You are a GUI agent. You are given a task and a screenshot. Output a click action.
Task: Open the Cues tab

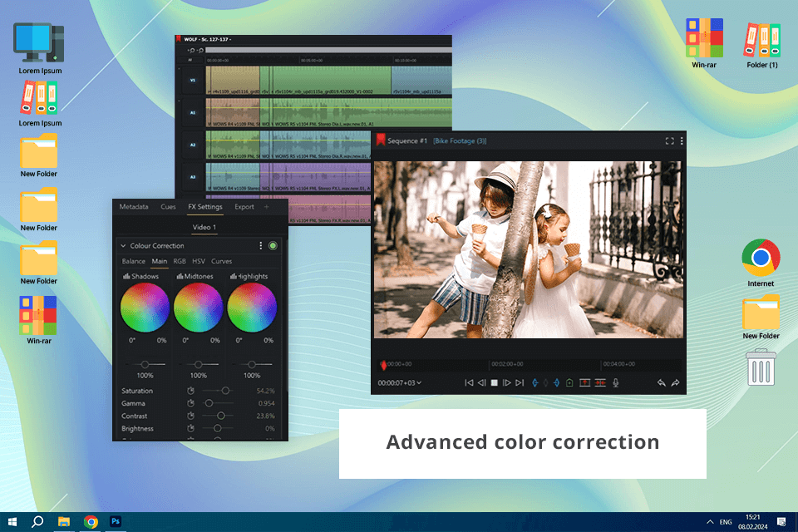(x=168, y=207)
